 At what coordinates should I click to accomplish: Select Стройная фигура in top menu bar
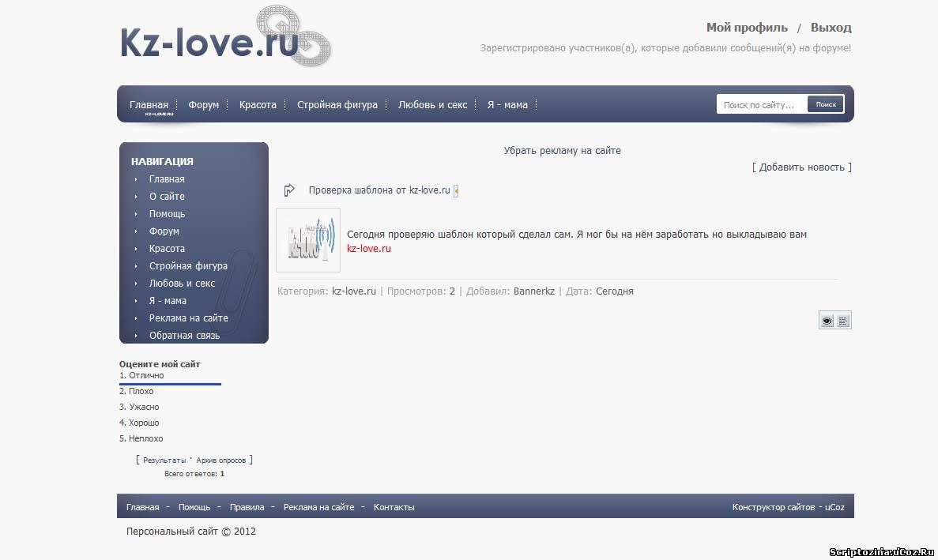click(337, 104)
